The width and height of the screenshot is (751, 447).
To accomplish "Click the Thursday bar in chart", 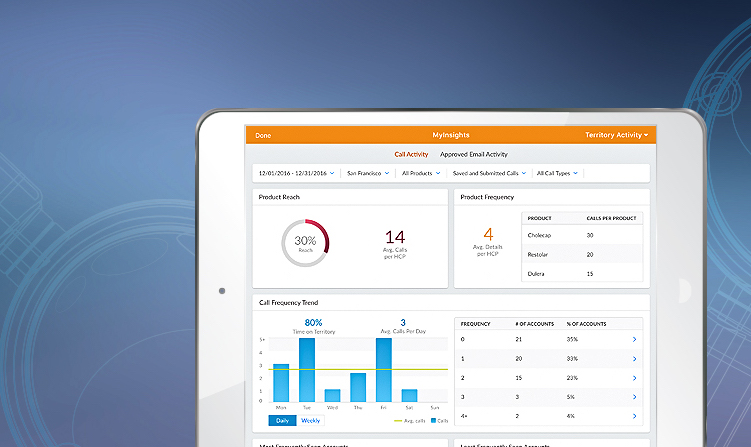I will point(358,387).
